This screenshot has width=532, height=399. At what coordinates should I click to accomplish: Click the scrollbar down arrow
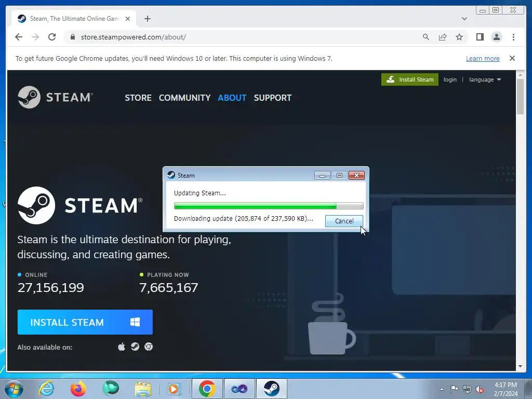click(520, 366)
